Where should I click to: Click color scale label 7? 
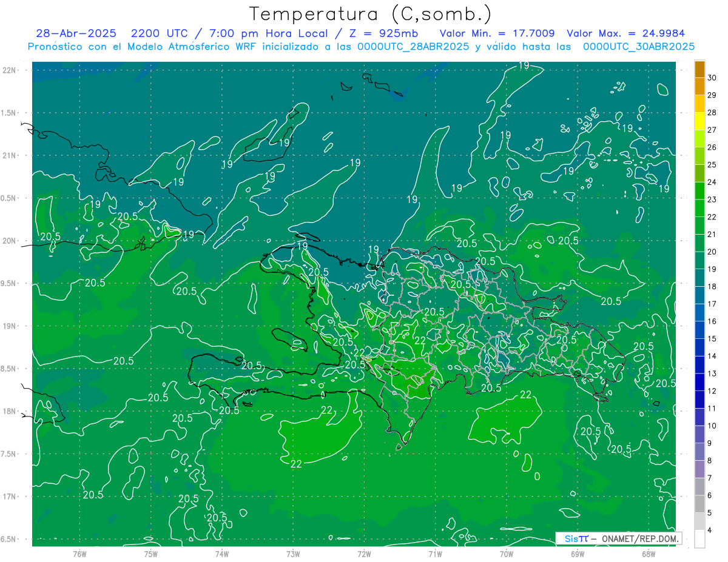(711, 478)
